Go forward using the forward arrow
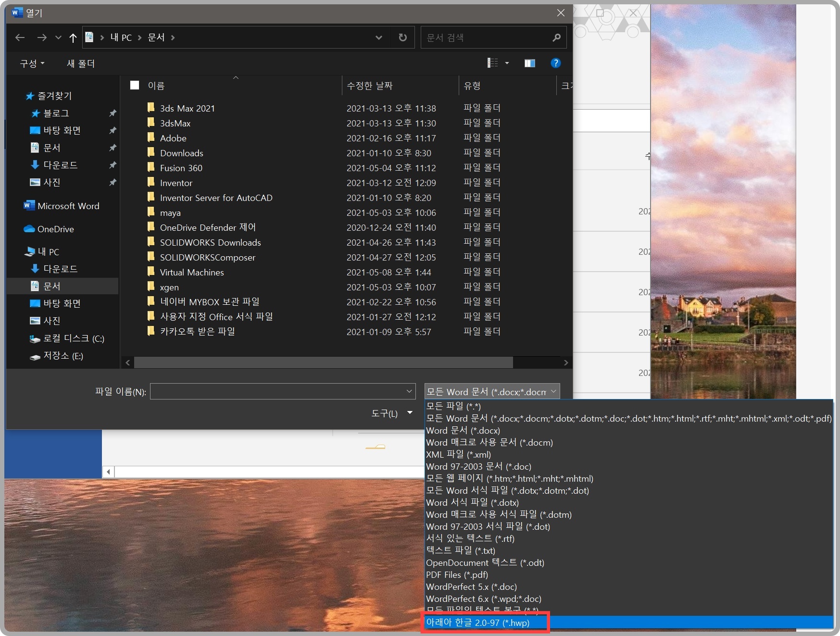 point(42,37)
